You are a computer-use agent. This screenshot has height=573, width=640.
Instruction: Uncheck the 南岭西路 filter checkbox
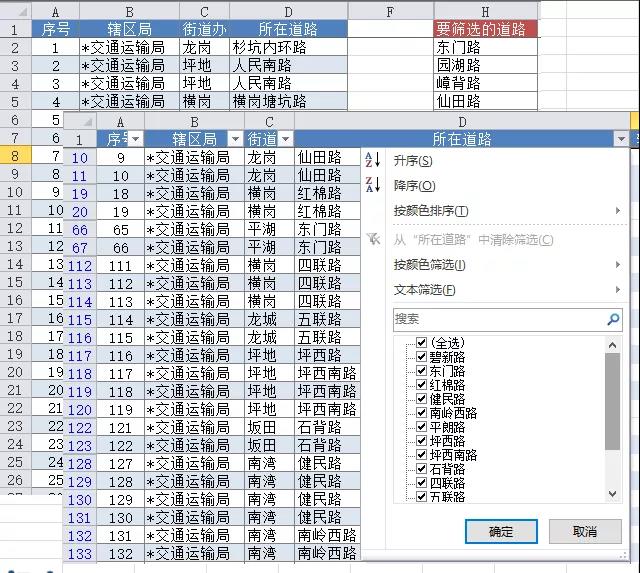422,413
